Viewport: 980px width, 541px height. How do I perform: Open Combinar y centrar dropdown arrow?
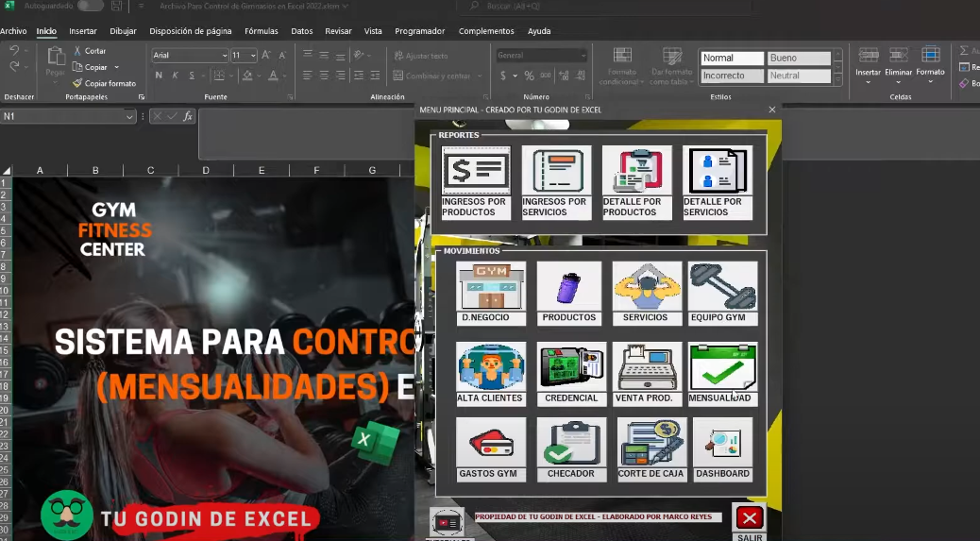[480, 76]
